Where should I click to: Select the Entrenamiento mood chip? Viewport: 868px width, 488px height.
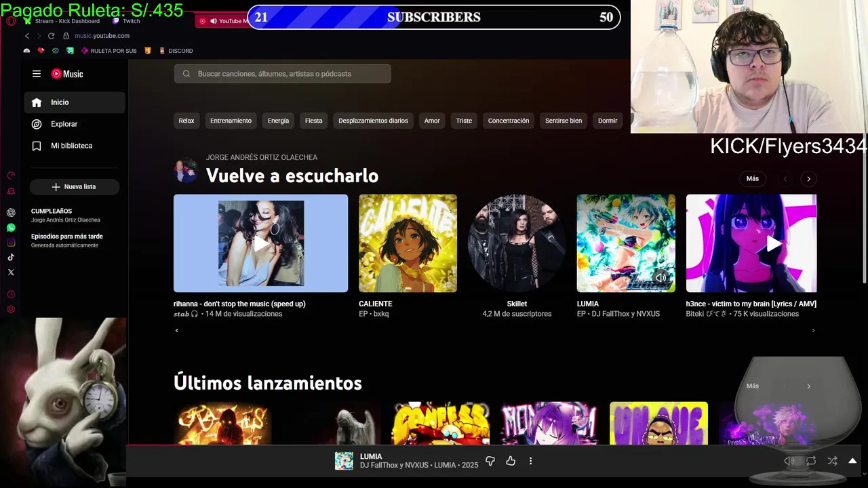click(231, 121)
